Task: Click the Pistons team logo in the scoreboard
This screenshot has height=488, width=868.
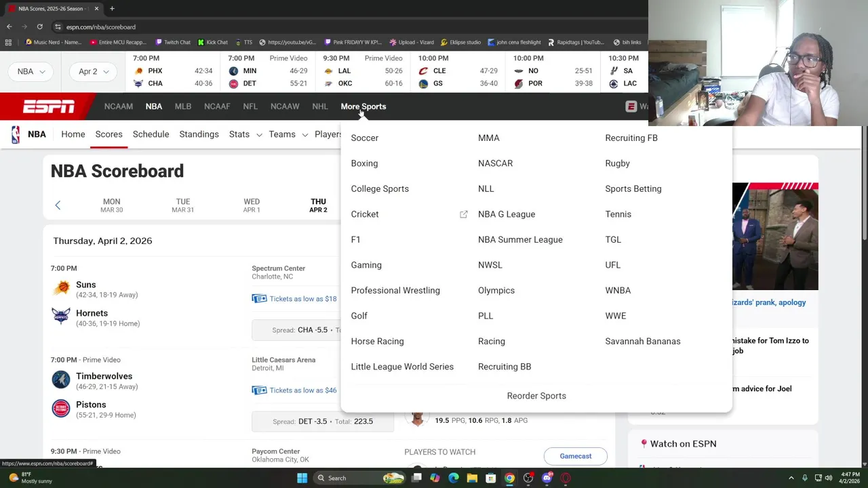Action: [x=61, y=409]
